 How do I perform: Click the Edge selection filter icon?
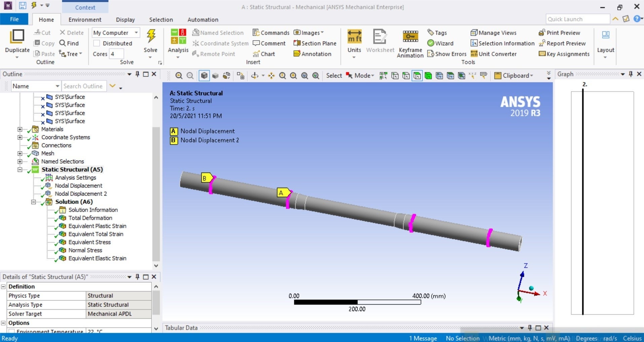click(x=406, y=76)
